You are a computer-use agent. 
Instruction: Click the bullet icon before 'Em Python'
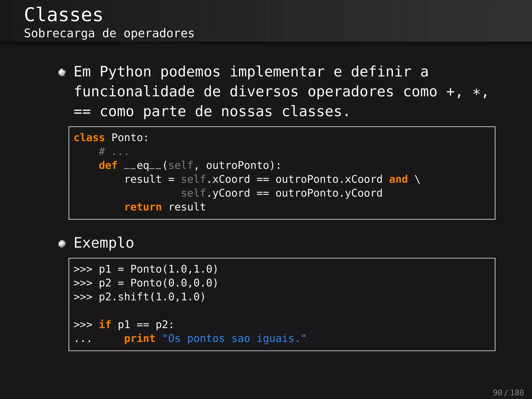tap(62, 72)
